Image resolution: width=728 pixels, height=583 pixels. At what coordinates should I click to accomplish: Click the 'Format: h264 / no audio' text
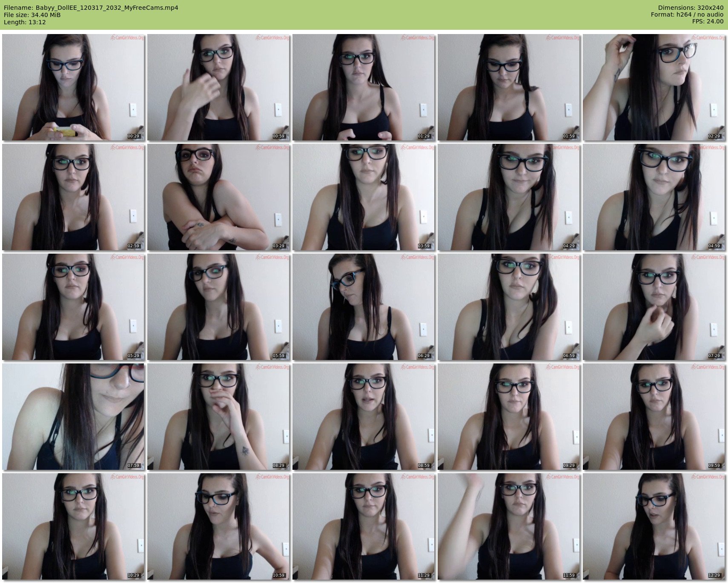coord(687,15)
